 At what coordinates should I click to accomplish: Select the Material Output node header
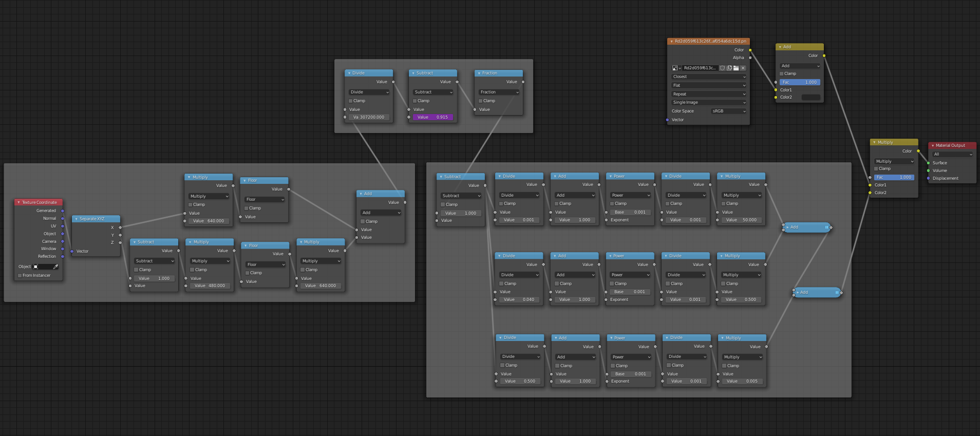tap(952, 145)
